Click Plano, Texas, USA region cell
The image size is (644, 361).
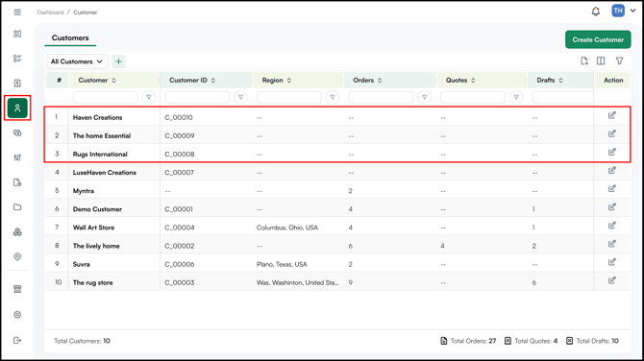pyautogui.click(x=282, y=264)
